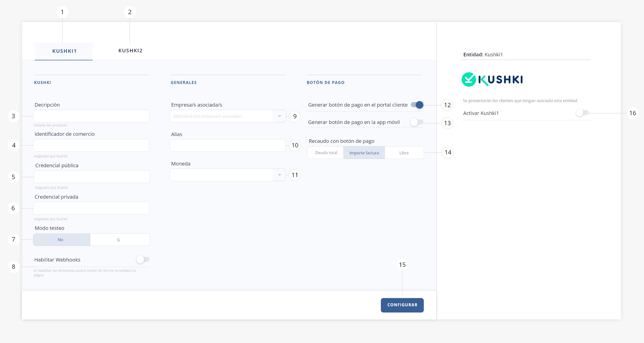Click the 'Al habilitar los Webhooks' help text
This screenshot has width=644, height=343.
[x=85, y=273]
